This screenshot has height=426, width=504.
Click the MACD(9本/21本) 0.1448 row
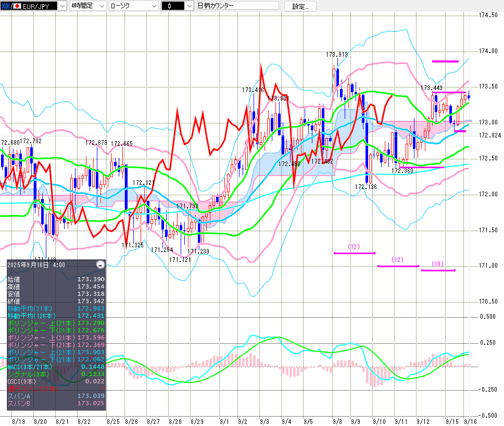coord(56,367)
